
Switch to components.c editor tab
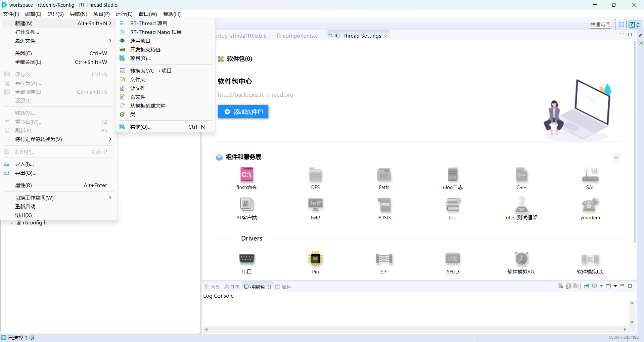point(297,36)
